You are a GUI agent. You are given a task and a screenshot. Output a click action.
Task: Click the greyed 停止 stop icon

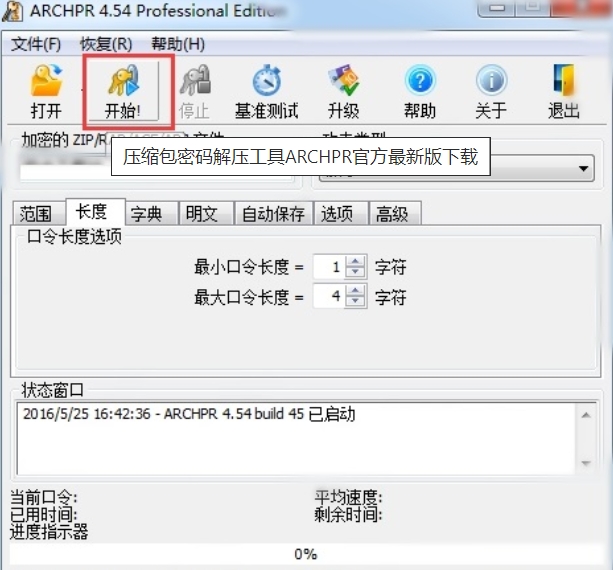(194, 92)
